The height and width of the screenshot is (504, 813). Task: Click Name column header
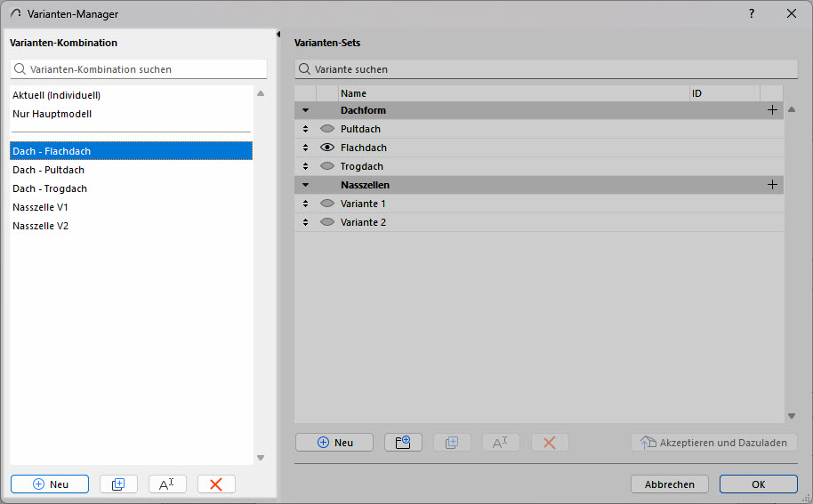coord(514,93)
